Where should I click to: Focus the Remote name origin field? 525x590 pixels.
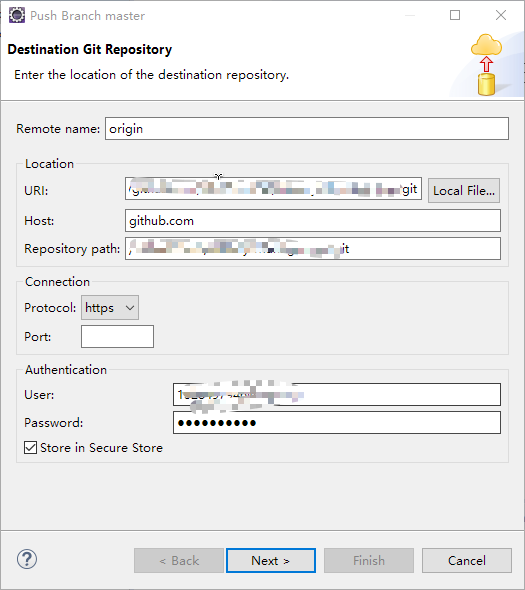[307, 129]
